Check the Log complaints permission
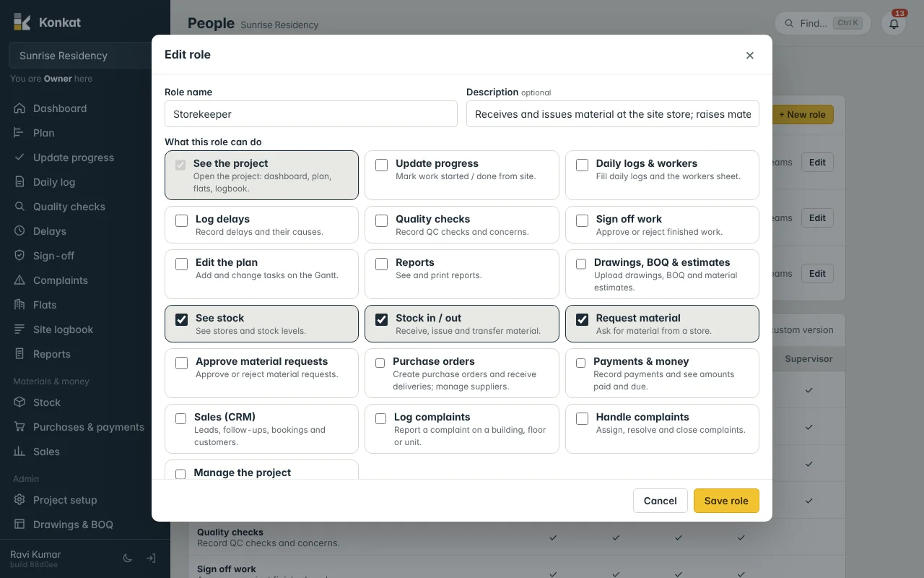This screenshot has width=924, height=578. pyautogui.click(x=381, y=419)
